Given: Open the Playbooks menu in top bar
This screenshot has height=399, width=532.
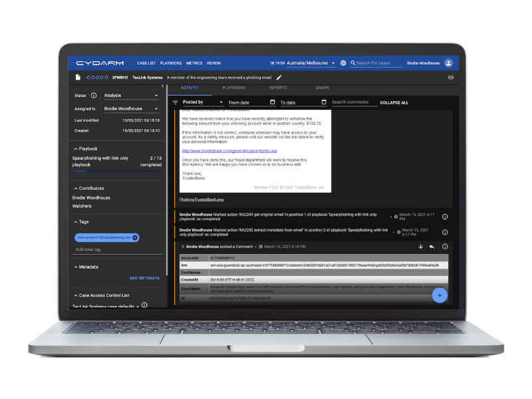Looking at the screenshot, I should pyautogui.click(x=171, y=63).
